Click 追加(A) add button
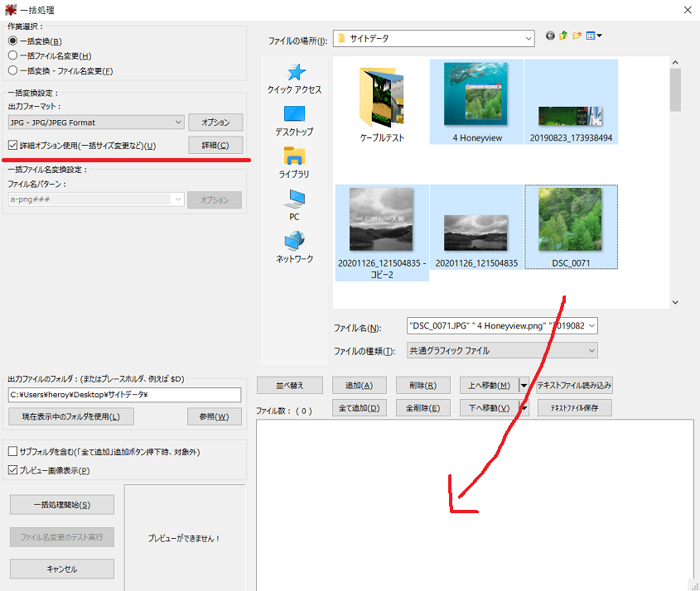Viewport: 700px width, 591px height. click(360, 386)
